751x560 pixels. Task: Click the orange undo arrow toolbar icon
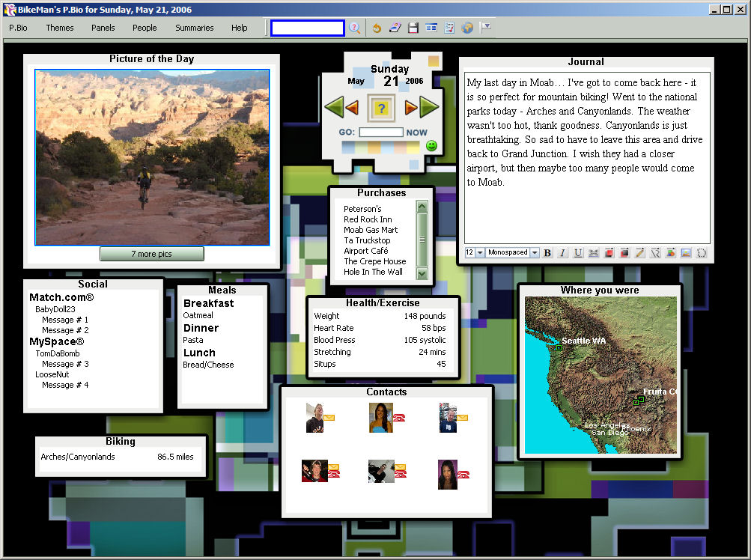[377, 28]
